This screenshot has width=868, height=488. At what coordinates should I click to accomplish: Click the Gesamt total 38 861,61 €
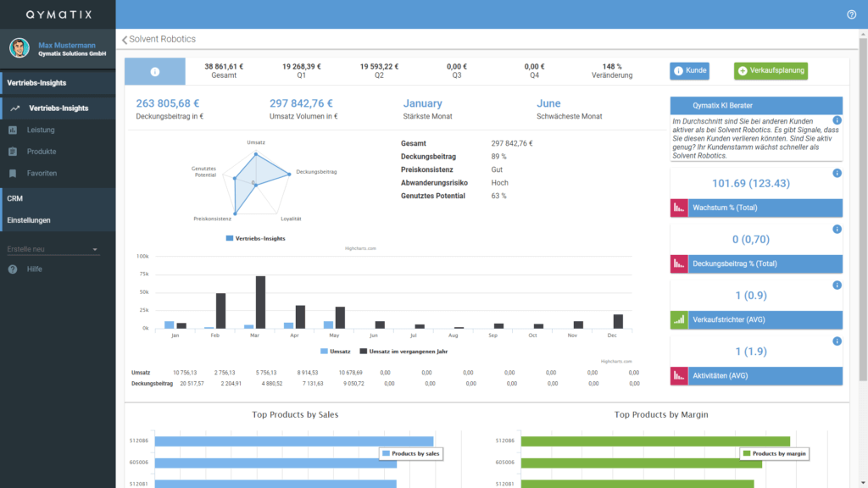tap(224, 66)
